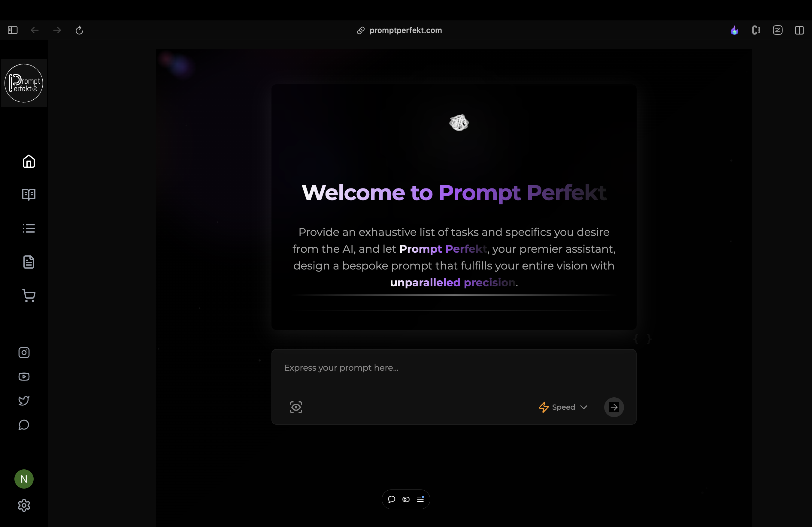Open the Home page in sidebar
This screenshot has height=527, width=812.
(x=29, y=161)
